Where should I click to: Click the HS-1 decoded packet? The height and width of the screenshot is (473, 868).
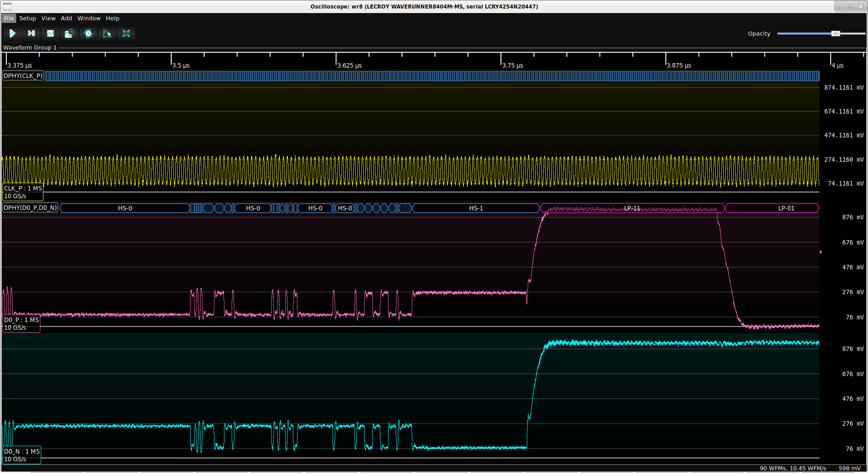476,208
